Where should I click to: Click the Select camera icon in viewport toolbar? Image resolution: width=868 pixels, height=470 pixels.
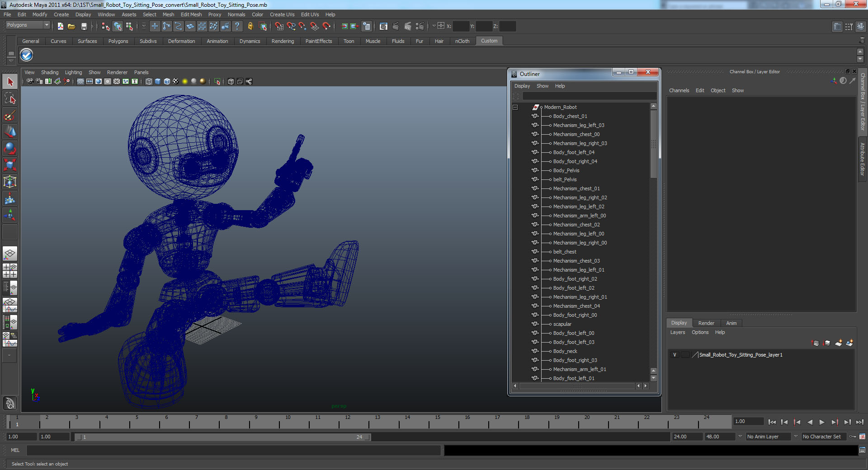click(30, 81)
